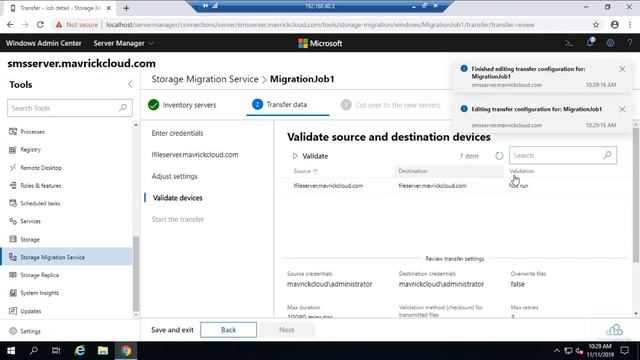
Task: Open the help question mark
Action: click(x=630, y=43)
